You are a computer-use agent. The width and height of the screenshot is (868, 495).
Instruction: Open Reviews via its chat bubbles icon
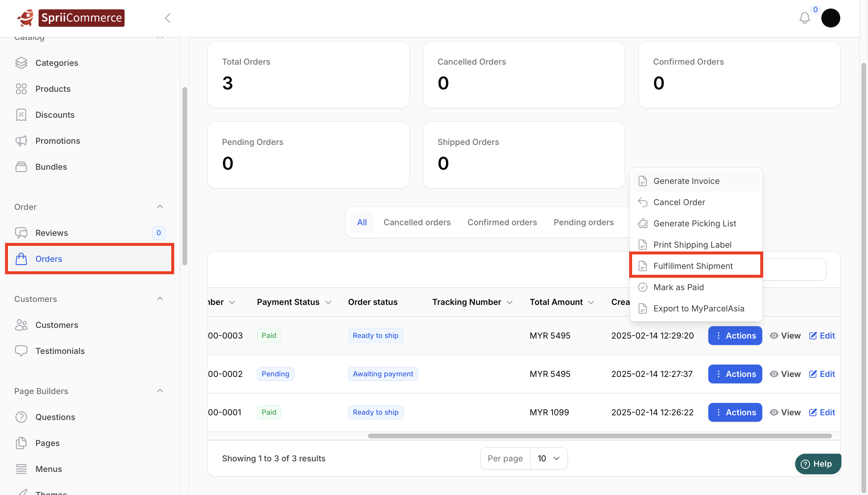coord(21,233)
